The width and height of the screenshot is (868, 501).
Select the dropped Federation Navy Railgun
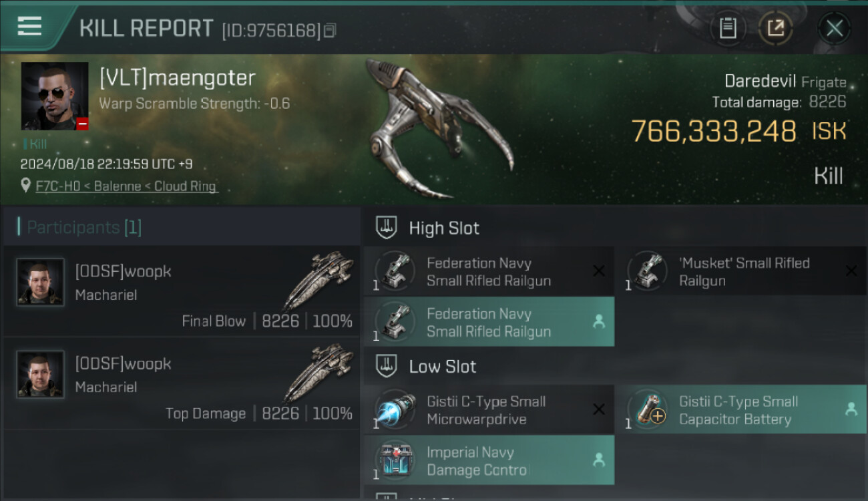tap(489, 322)
